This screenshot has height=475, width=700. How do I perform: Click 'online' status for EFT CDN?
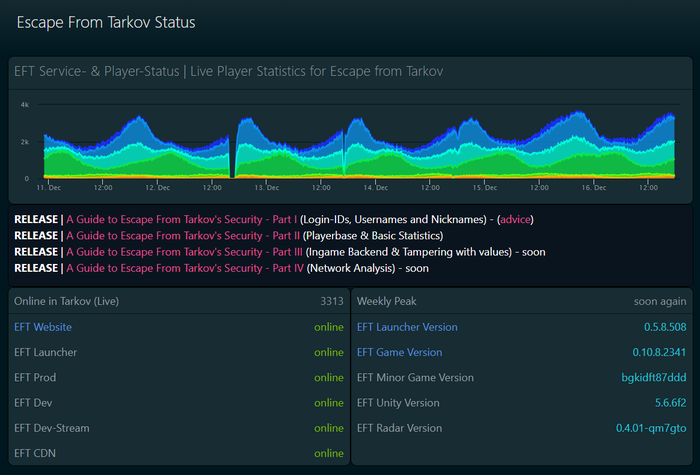click(329, 453)
